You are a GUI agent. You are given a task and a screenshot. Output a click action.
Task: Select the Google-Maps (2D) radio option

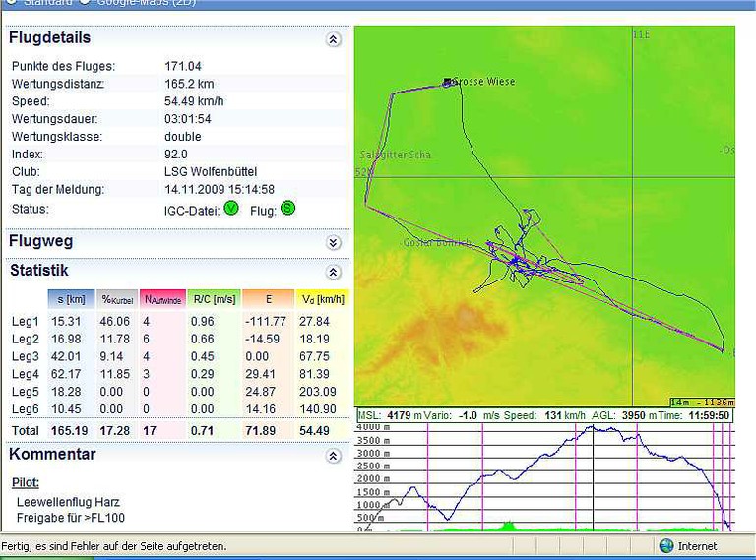85,1
